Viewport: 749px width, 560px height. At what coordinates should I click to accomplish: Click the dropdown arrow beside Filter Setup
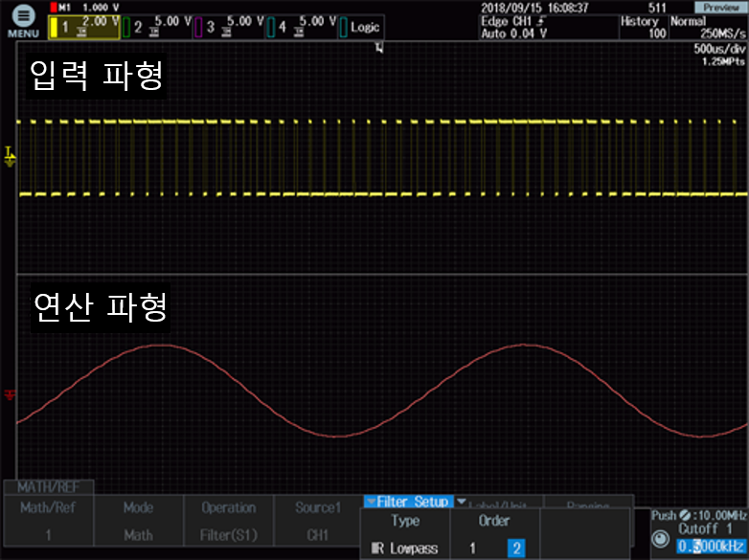462,502
